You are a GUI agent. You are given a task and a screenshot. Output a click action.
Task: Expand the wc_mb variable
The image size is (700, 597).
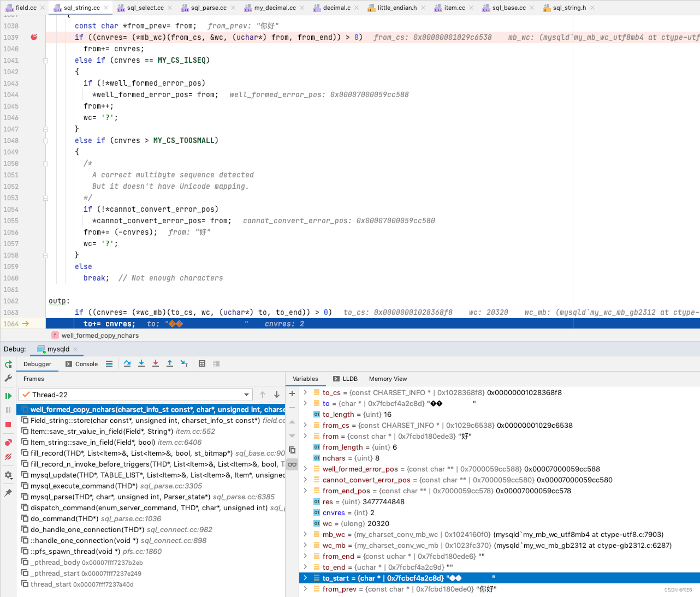[x=305, y=545]
